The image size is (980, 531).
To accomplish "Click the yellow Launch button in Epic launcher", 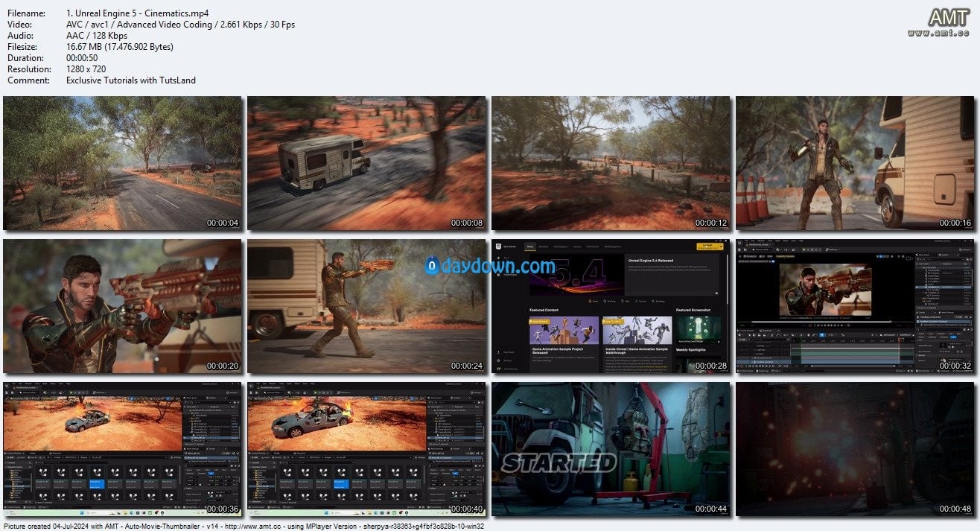I will pyautogui.click(x=710, y=246).
